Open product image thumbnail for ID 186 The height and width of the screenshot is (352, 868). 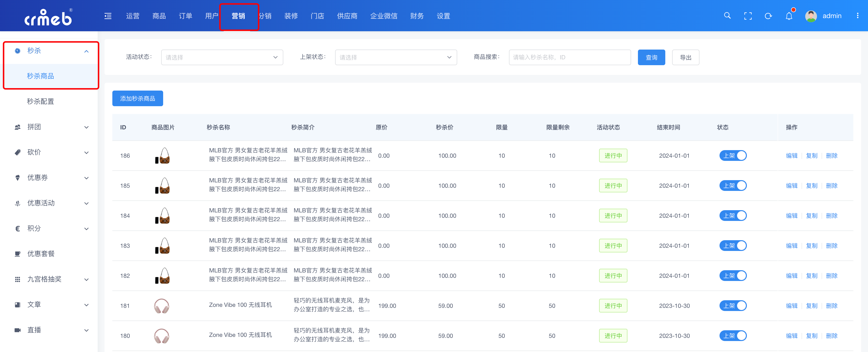[x=162, y=156]
